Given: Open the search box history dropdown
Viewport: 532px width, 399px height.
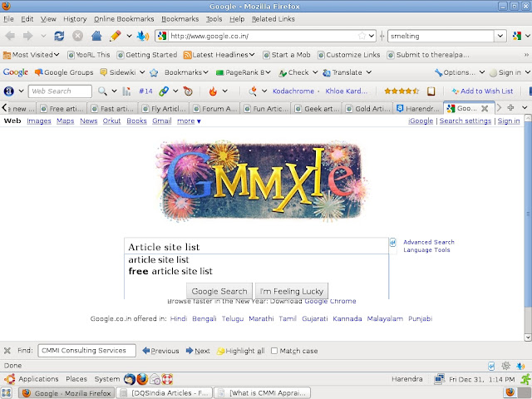Looking at the screenshot, I should point(500,36).
